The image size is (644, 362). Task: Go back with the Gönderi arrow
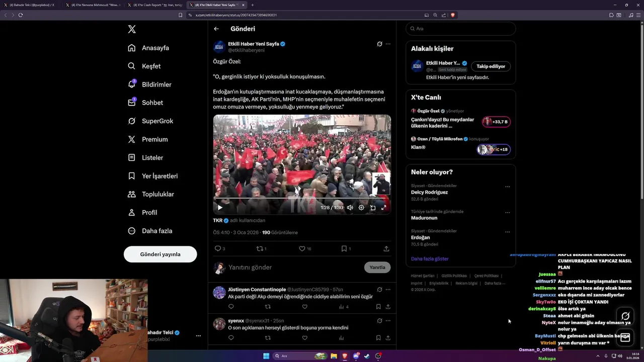[x=216, y=29]
